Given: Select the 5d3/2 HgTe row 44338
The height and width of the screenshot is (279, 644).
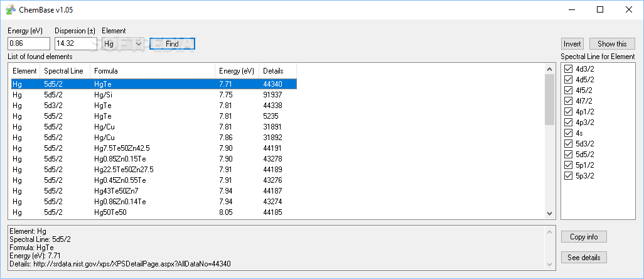Looking at the screenshot, I should (154, 105).
